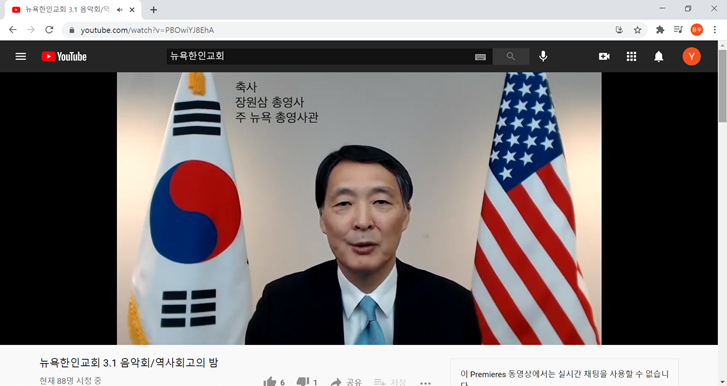Open the YouTube guide hamburger menu
The height and width of the screenshot is (386, 727).
point(20,57)
